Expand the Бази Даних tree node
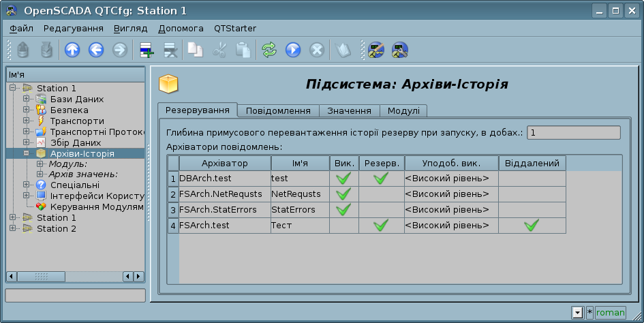Screen dimensions: 644x323 pos(27,99)
